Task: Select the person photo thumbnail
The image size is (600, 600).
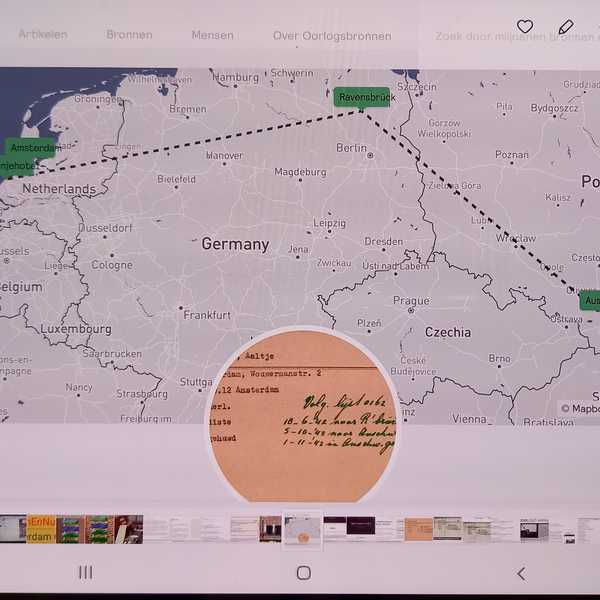Action: (129, 529)
